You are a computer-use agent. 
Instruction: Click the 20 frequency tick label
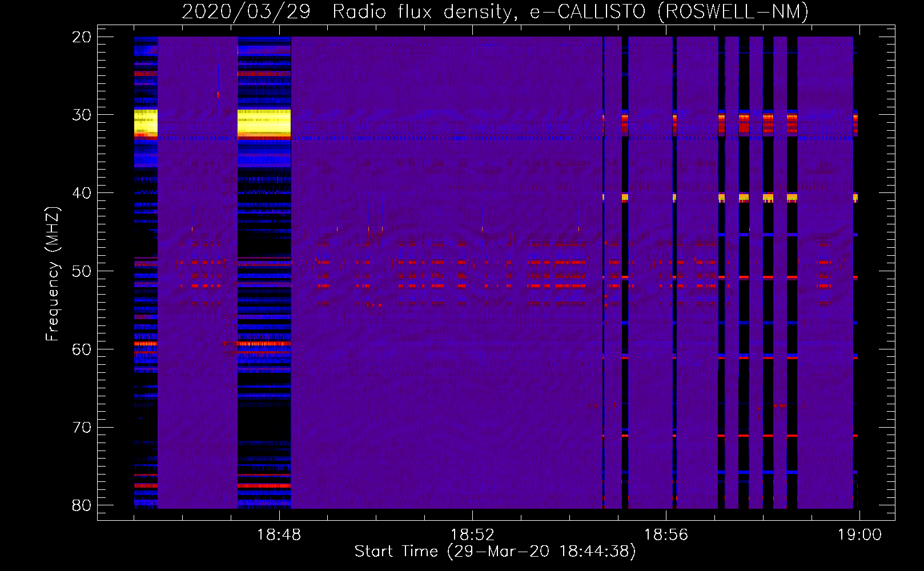[82, 37]
